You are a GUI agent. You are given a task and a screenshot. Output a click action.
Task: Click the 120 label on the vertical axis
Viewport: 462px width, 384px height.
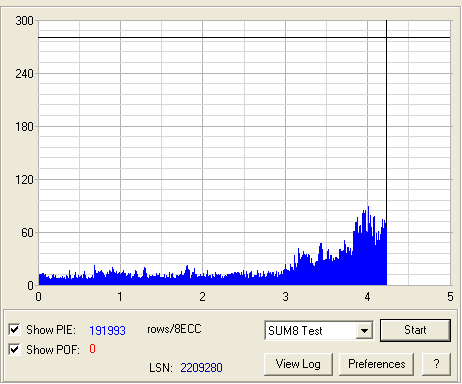[x=24, y=180]
